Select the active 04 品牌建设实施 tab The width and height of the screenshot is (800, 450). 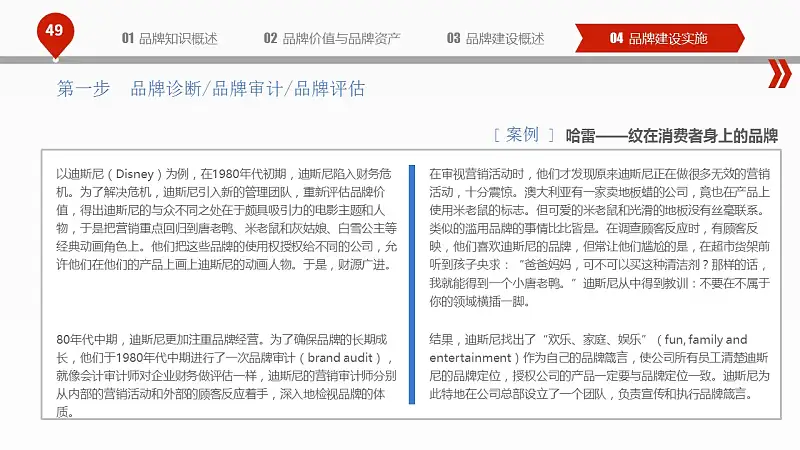659,38
